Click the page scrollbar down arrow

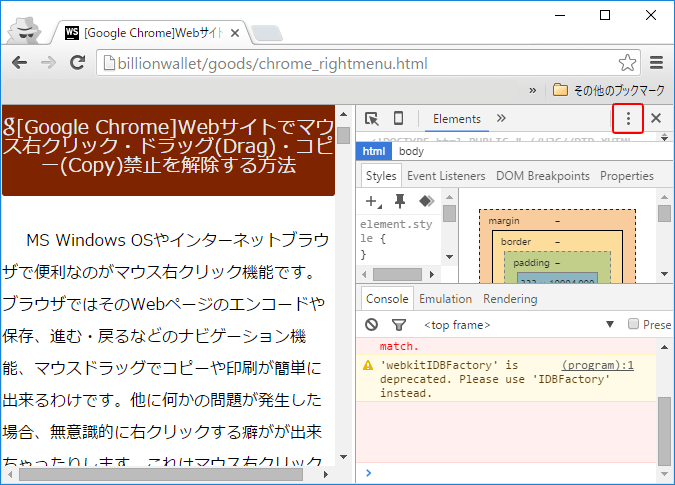(x=343, y=457)
